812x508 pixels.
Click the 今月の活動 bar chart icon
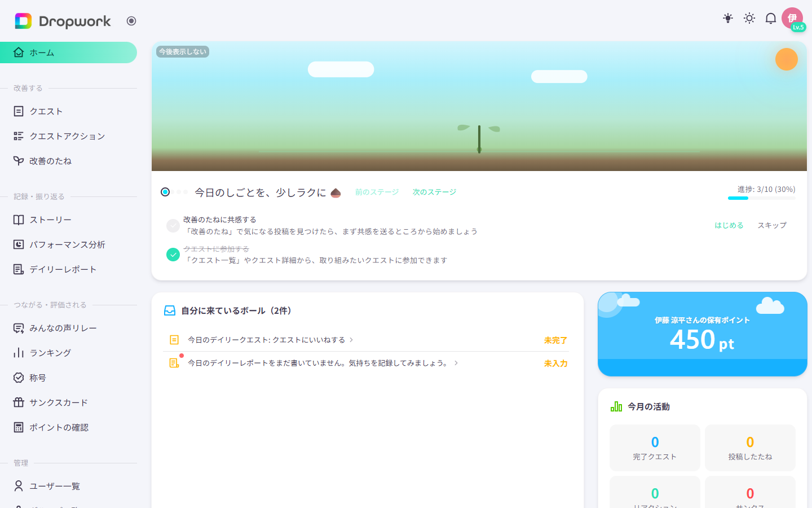(x=616, y=406)
